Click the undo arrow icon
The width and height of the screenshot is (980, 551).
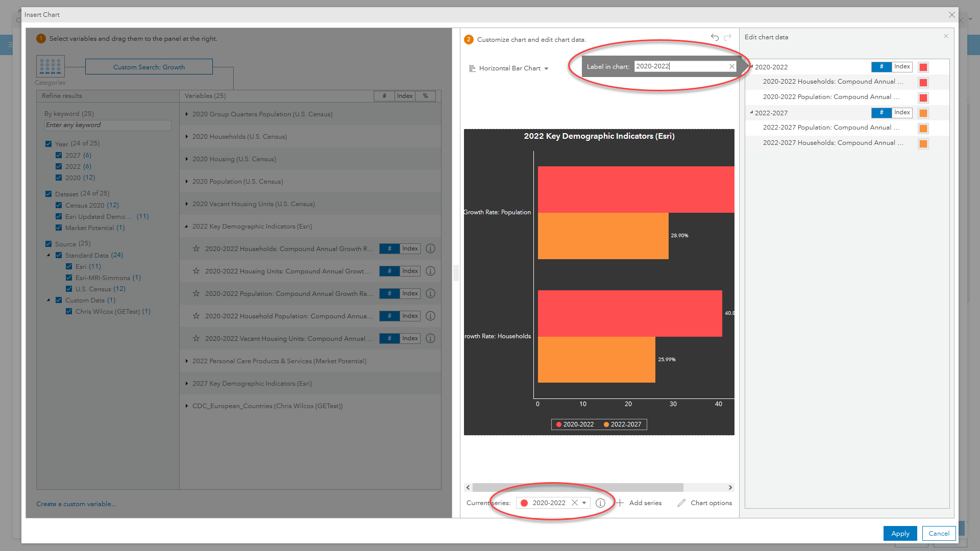(715, 37)
